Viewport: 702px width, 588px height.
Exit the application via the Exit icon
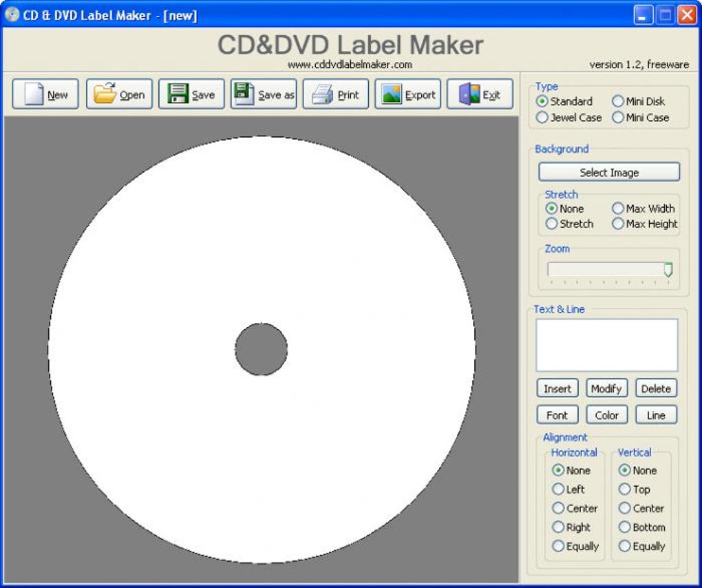click(x=469, y=94)
